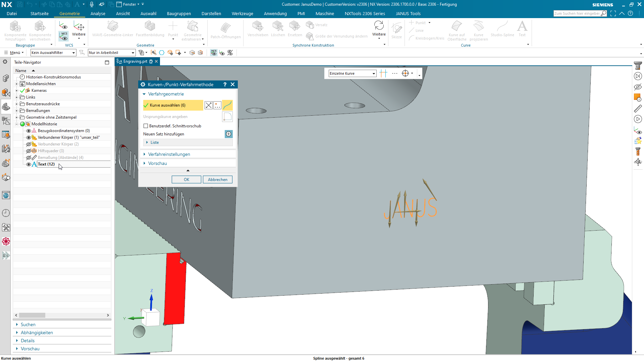
Task: Open the Skizze sketch tool
Action: tap(396, 28)
